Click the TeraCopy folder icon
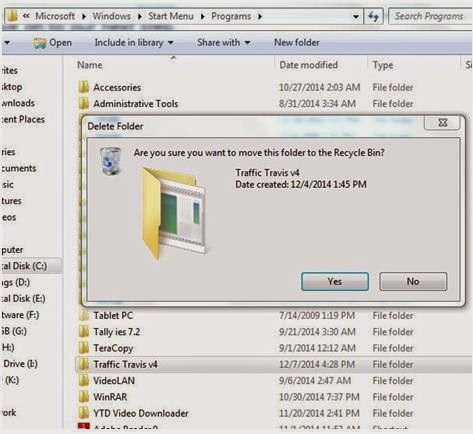The height and width of the screenshot is (434, 473). pyautogui.click(x=84, y=348)
